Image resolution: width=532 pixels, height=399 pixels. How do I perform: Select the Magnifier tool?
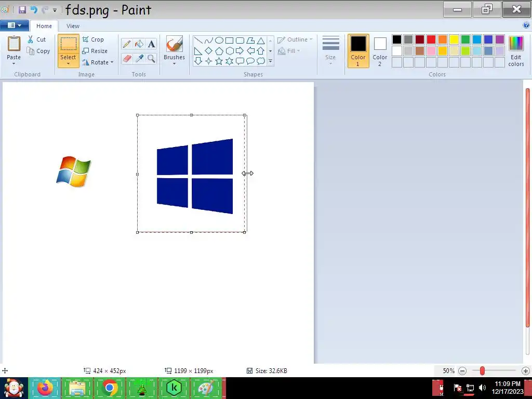coord(151,58)
